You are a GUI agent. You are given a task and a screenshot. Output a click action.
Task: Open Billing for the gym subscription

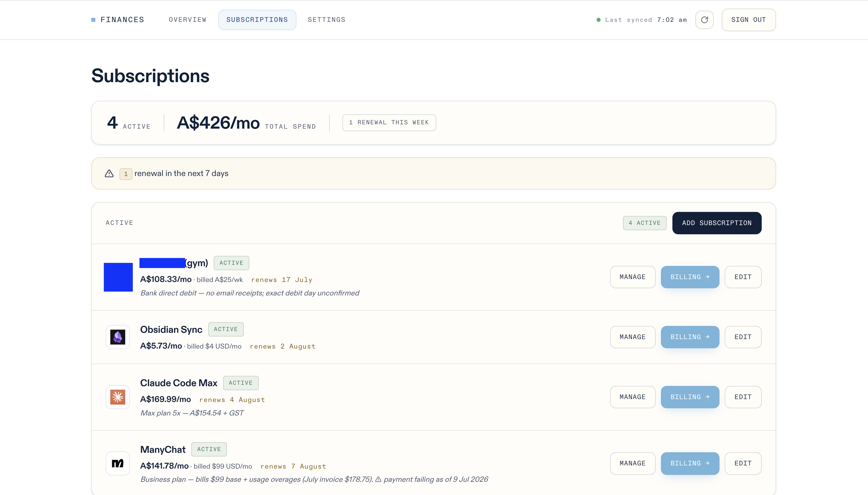690,277
